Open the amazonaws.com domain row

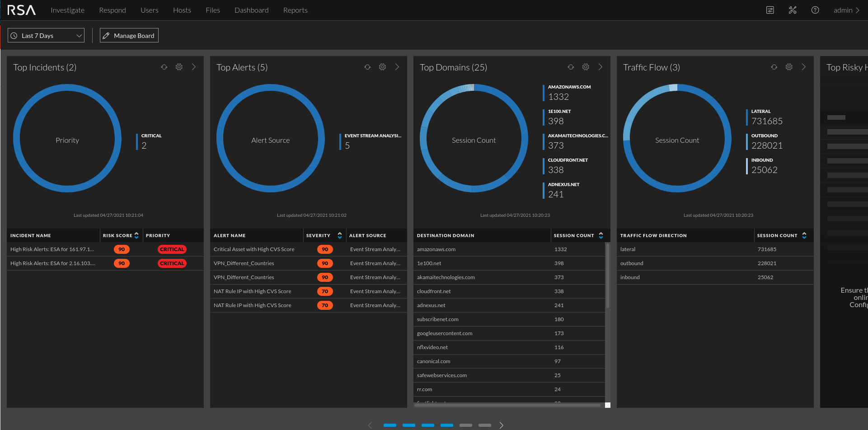436,249
